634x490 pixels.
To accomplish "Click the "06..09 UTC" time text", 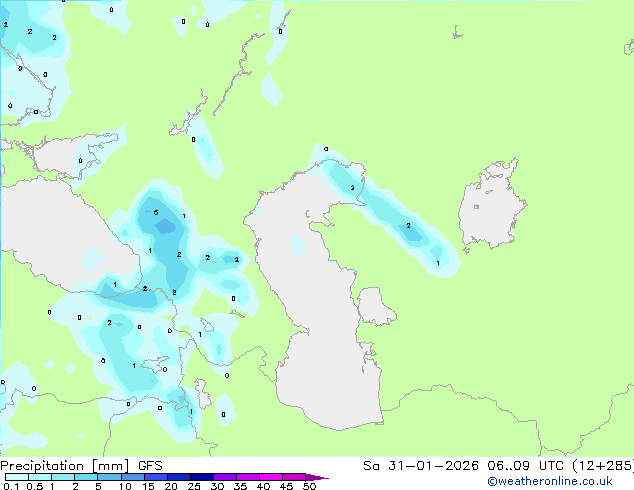I will [525, 466].
